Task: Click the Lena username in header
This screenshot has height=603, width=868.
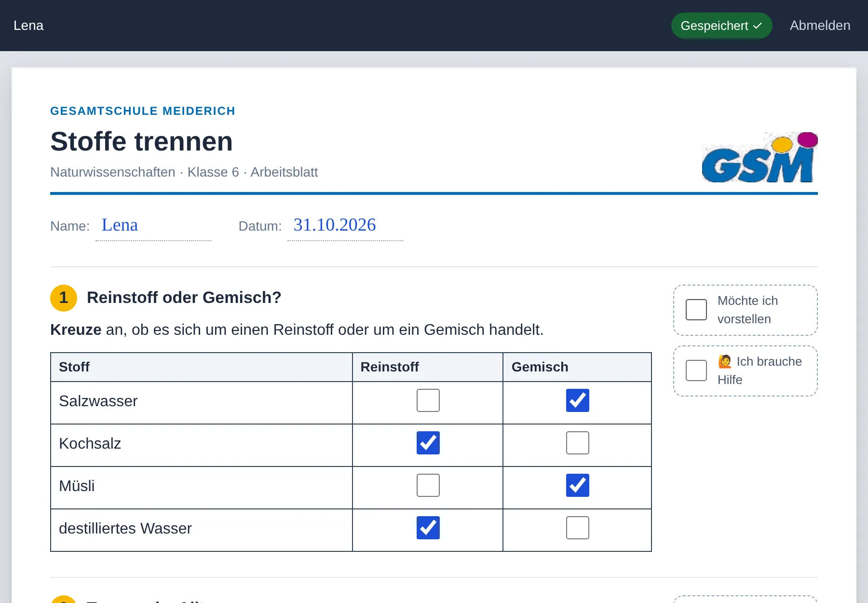Action: 28,26
